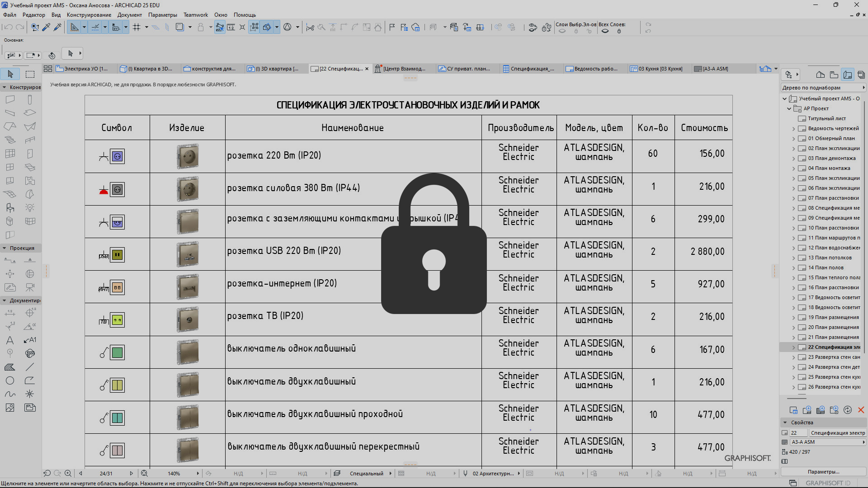
Task: Open the tab overview grid icon
Action: click(48, 69)
